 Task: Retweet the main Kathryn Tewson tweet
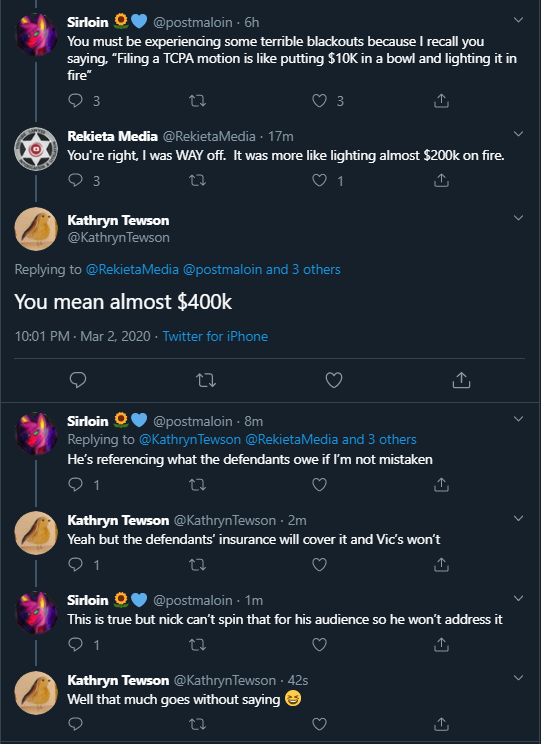[206, 380]
